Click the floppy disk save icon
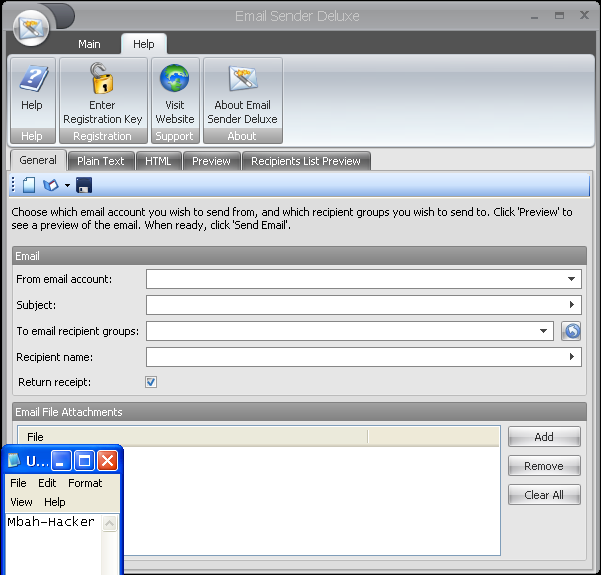Image resolution: width=601 pixels, height=575 pixels. click(84, 185)
